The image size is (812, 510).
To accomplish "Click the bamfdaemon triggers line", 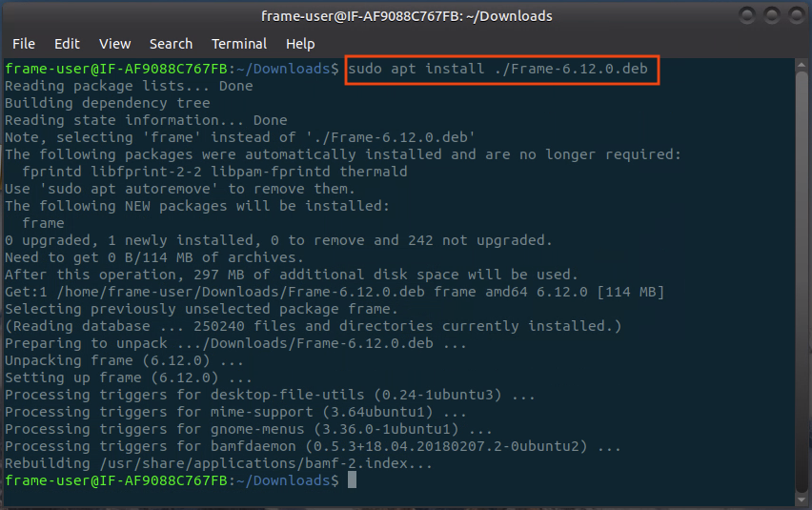I will [313, 446].
